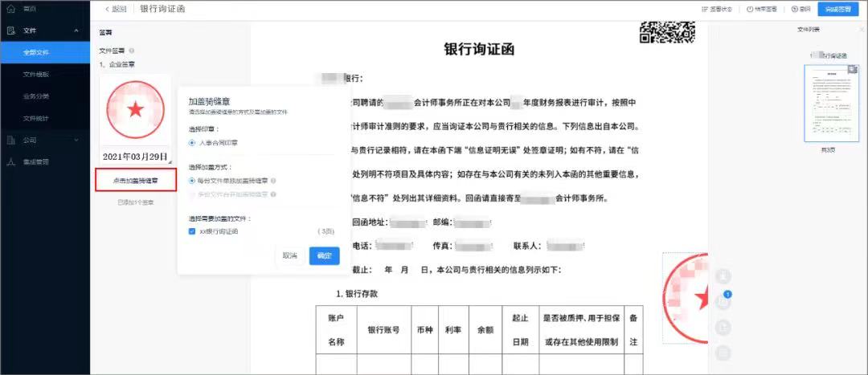868x375 pixels.
Task: Click the 撤回 icon in top toolbar
Action: point(794,9)
